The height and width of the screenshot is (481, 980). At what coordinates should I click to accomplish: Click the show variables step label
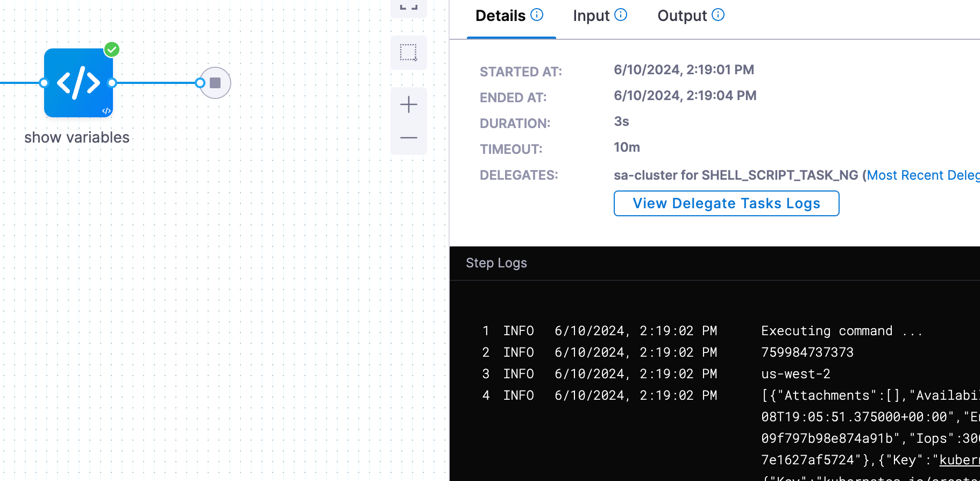[x=77, y=138]
